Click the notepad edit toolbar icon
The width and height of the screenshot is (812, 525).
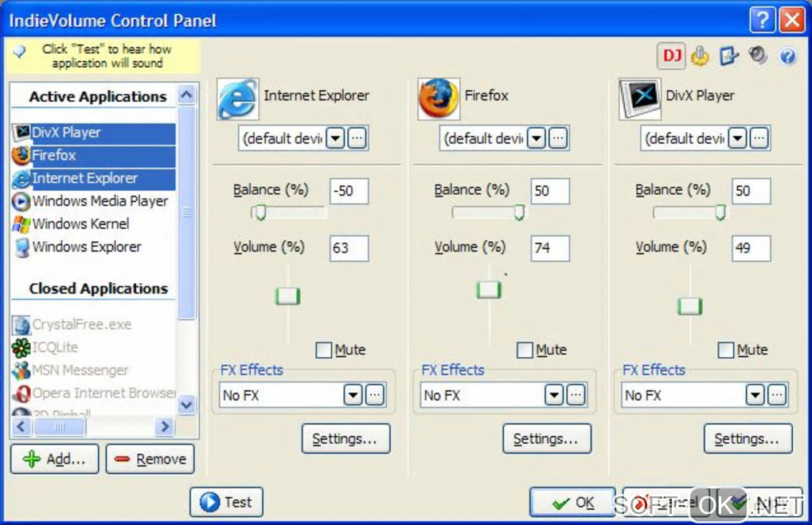pos(728,56)
